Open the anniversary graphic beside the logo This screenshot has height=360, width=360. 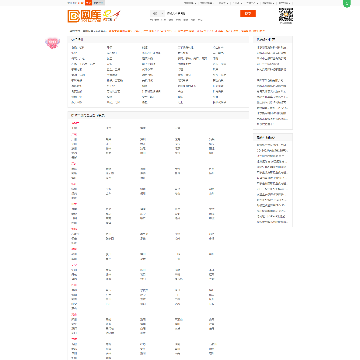(112, 16)
